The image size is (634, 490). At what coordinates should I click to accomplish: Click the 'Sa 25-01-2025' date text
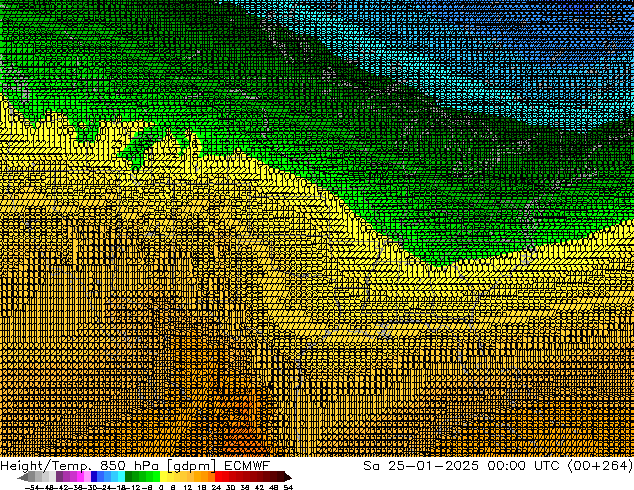pyautogui.click(x=421, y=466)
